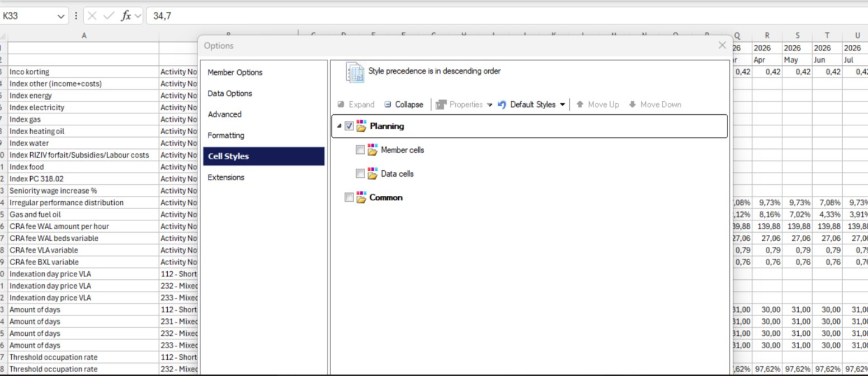Switch to the Formatting options page
Screen dimensions: 868x376
(x=225, y=135)
